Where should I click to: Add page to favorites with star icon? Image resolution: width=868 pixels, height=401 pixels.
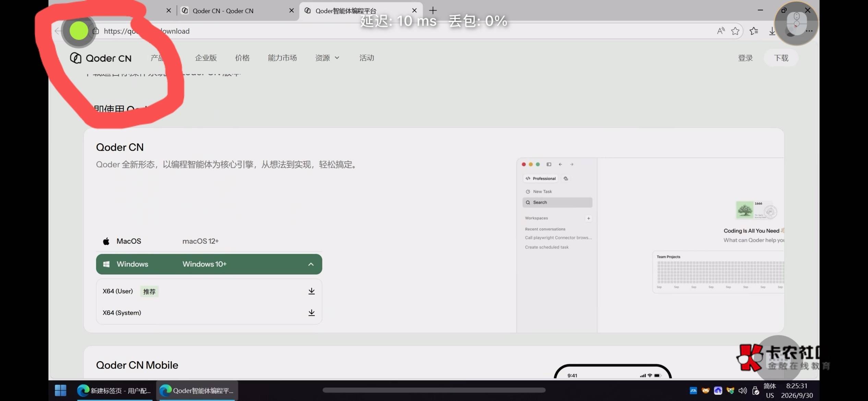735,31
